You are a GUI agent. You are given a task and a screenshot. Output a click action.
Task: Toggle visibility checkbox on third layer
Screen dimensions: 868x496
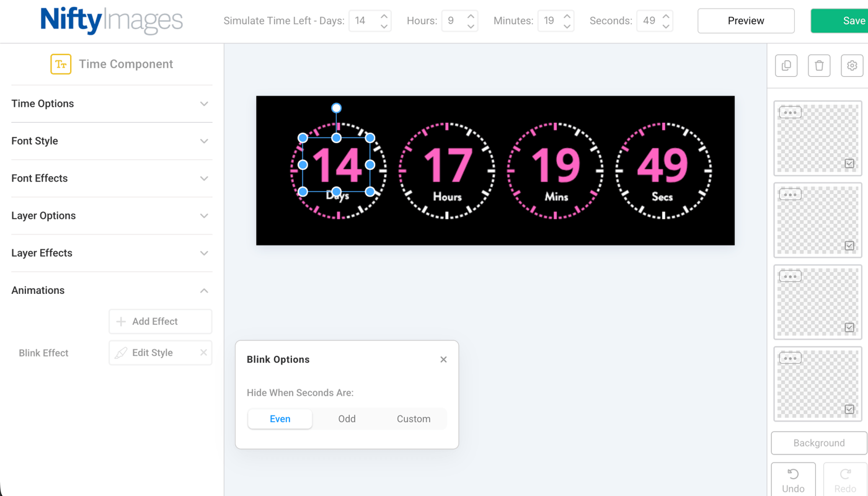849,327
